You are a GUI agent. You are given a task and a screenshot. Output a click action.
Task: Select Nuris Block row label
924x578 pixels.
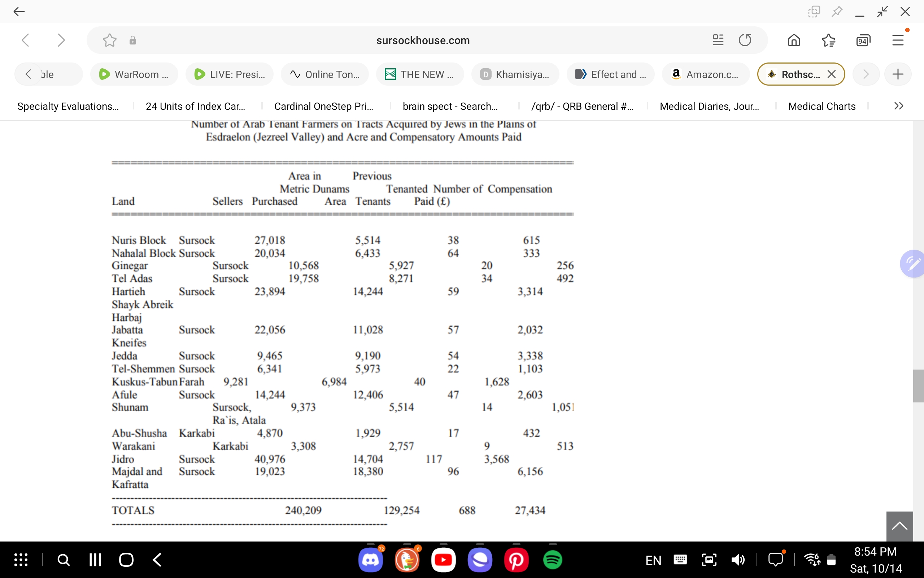(139, 240)
